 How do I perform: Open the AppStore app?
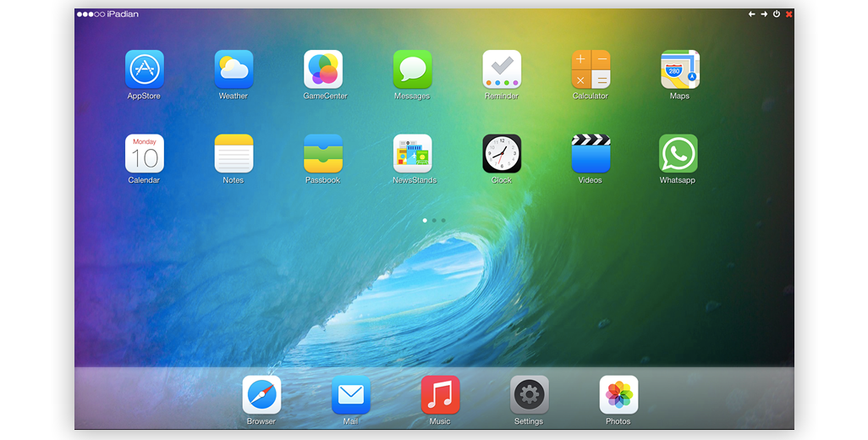[x=145, y=69]
